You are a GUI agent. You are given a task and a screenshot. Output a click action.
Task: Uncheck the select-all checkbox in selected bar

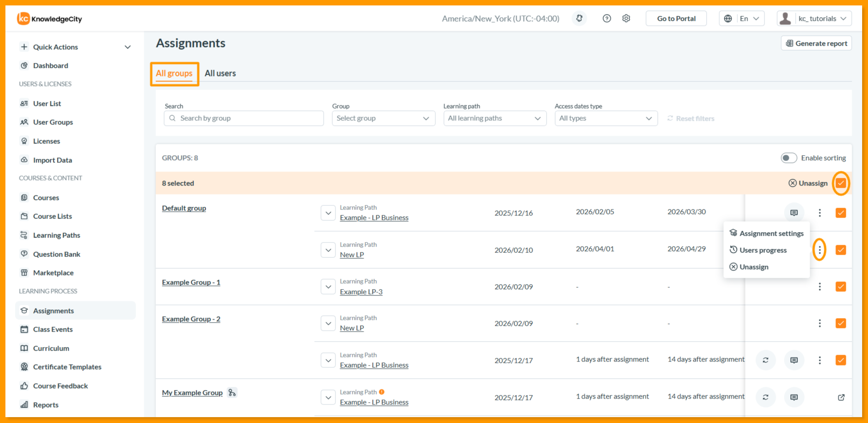841,183
